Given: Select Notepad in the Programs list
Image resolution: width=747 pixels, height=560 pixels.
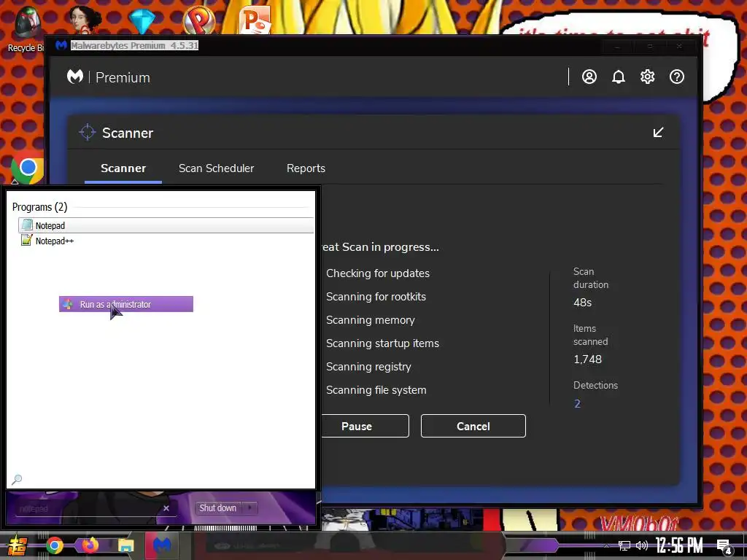Looking at the screenshot, I should point(166,225).
